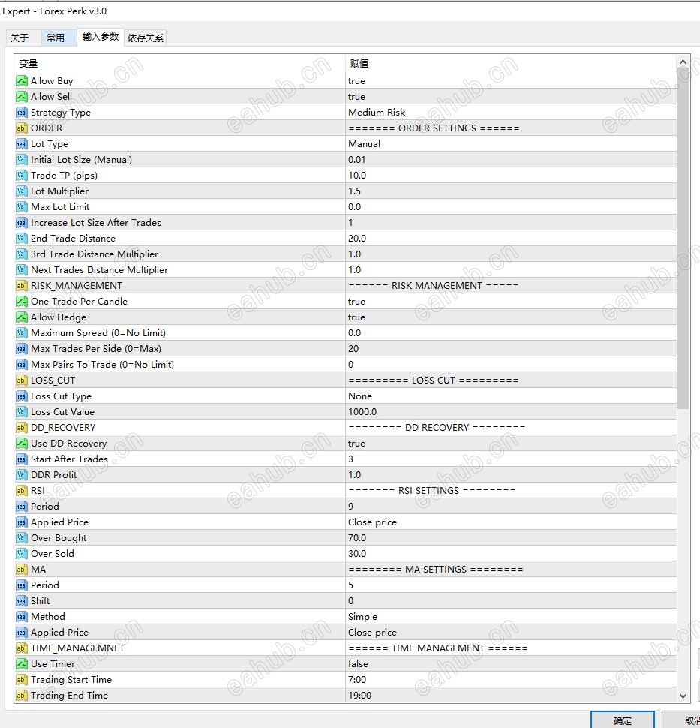Switch to the 常用 tab
This screenshot has width=700, height=728.
59,38
